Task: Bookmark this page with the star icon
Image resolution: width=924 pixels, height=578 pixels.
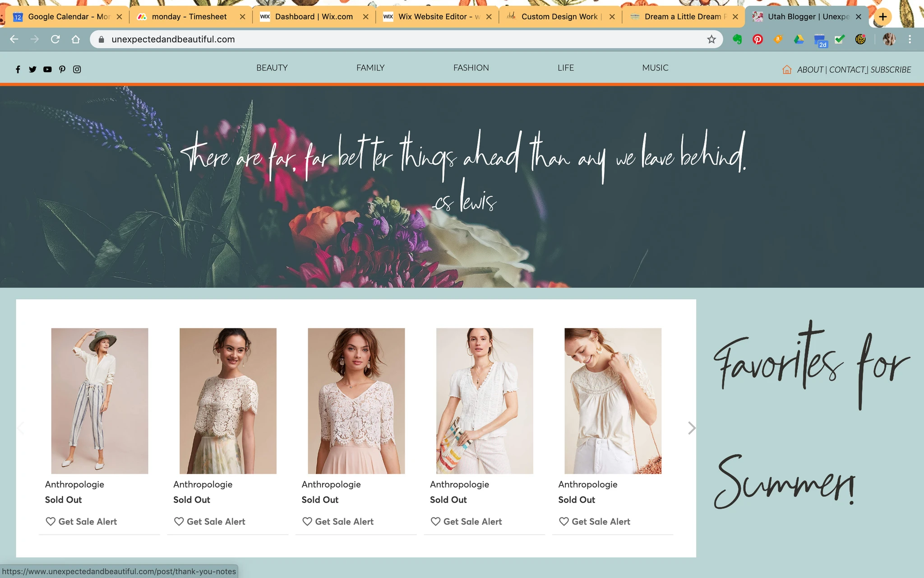Action: point(711,39)
